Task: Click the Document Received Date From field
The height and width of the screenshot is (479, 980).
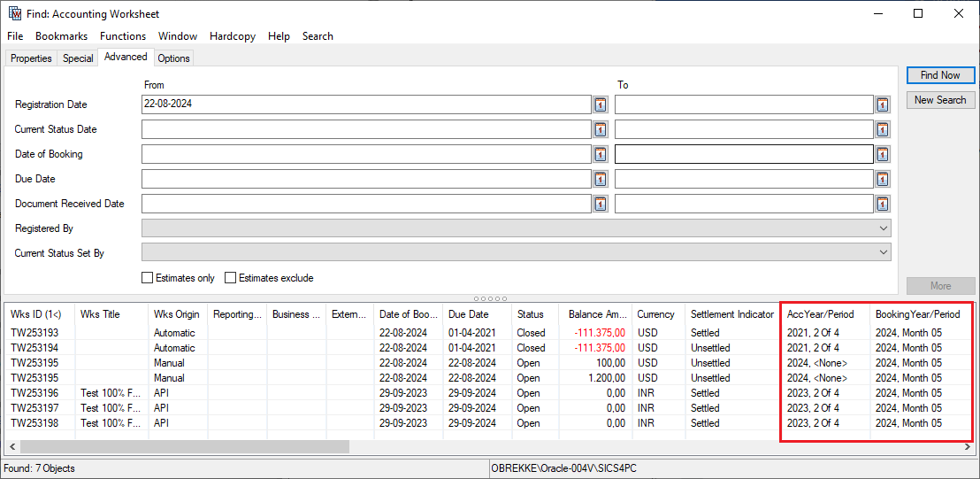Action: click(x=366, y=204)
